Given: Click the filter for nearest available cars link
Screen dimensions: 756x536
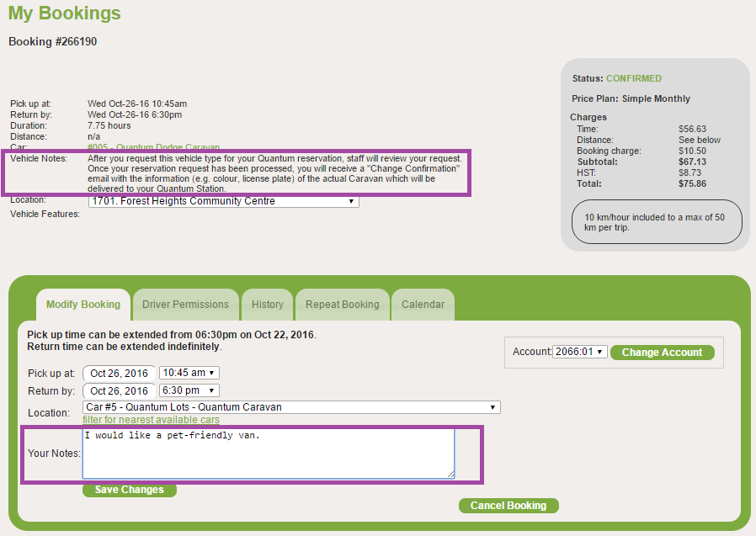Looking at the screenshot, I should (151, 420).
